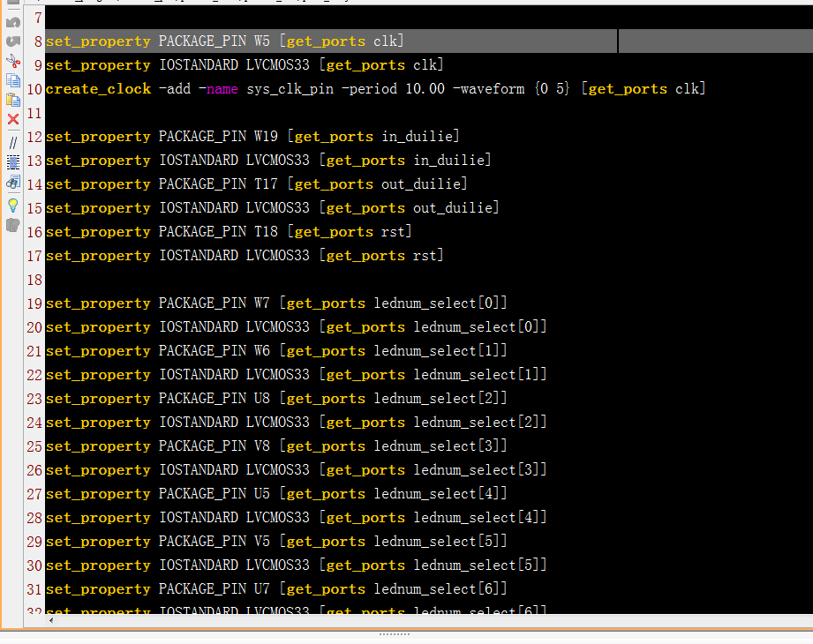Viewport: 813px width, 644px height.
Task: Click lednum_select[3] on line 25
Action: [x=440, y=446]
